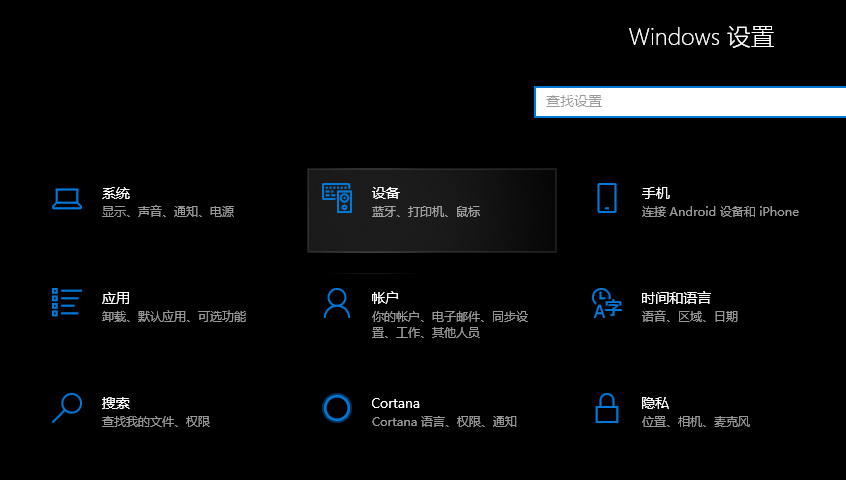
Task: Click the padlock icon for 隐私
Action: [x=606, y=408]
